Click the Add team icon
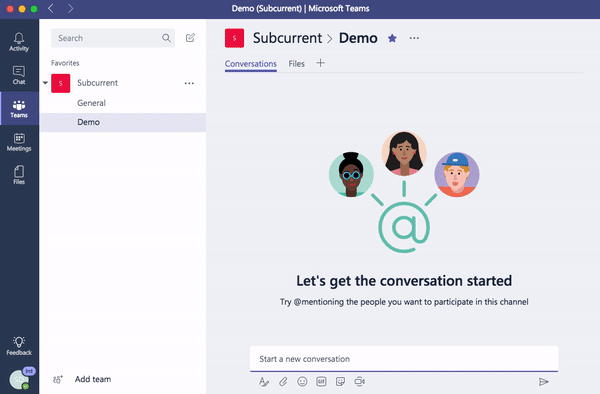This screenshot has height=394, width=600. tap(58, 379)
